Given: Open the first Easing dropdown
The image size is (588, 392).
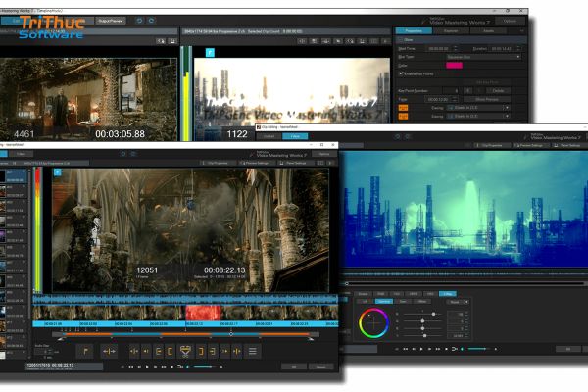Looking at the screenshot, I should tap(478, 108).
